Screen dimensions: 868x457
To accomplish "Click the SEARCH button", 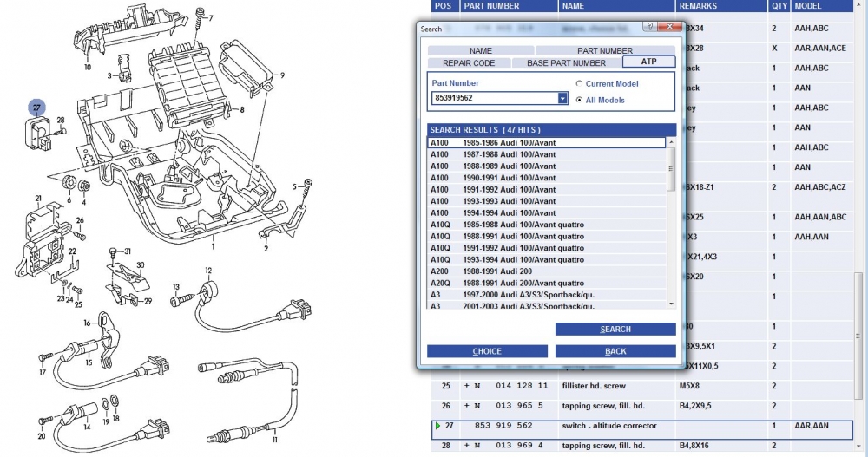I will coord(615,330).
